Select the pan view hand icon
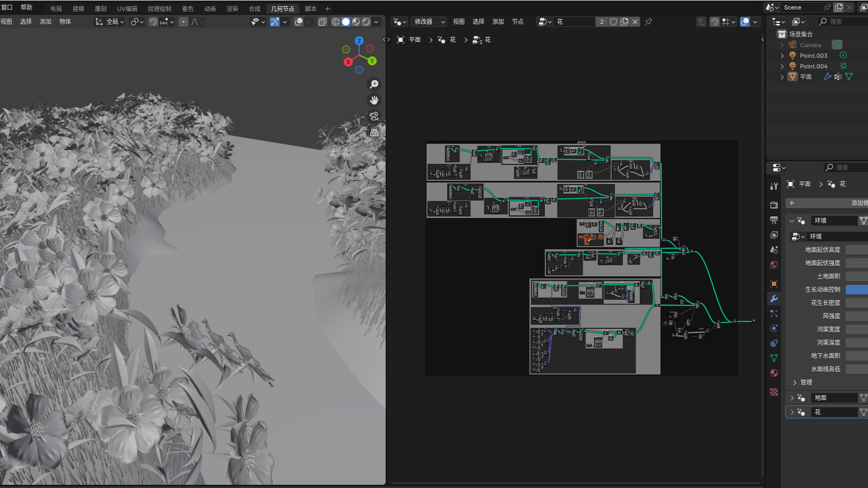Image resolution: width=868 pixels, height=488 pixels. point(374,100)
